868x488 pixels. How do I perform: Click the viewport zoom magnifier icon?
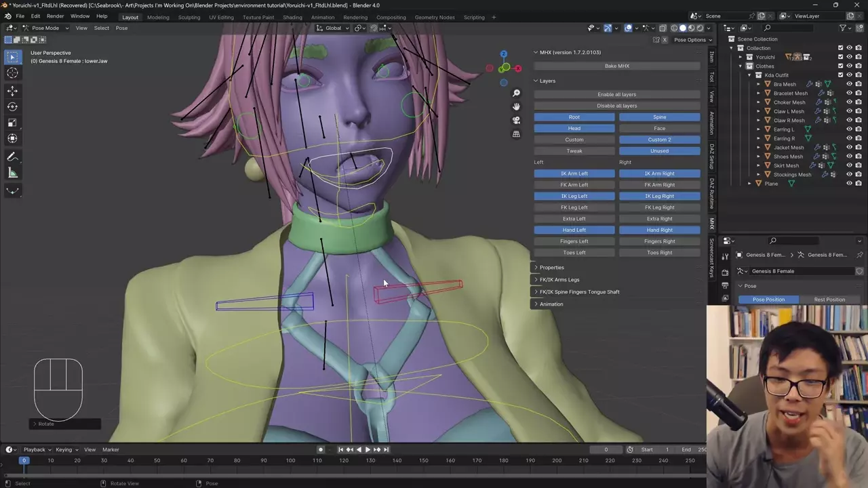tap(516, 94)
